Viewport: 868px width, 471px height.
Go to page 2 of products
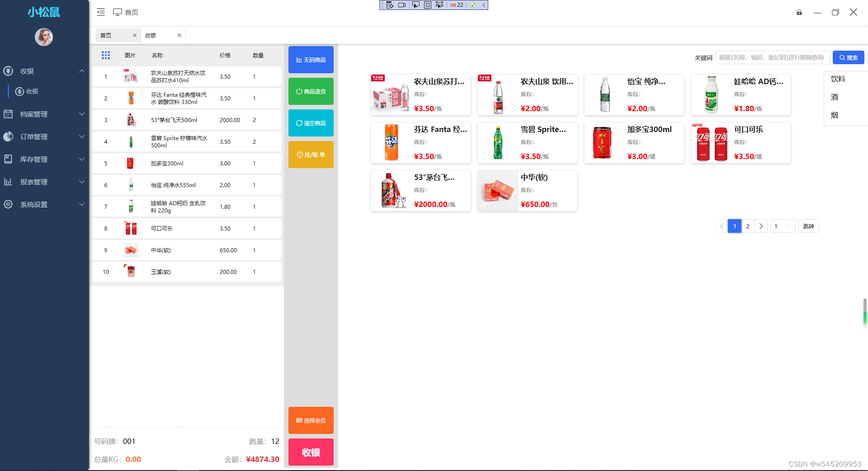(748, 226)
